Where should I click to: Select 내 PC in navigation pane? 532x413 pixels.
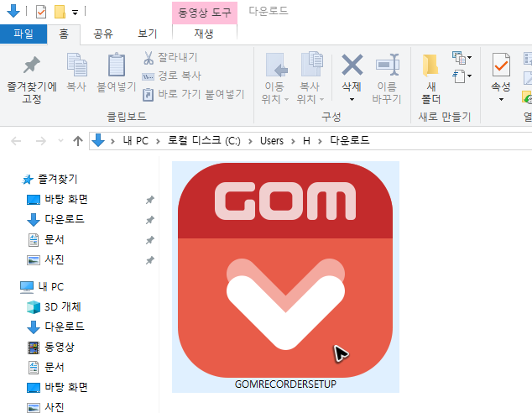42,287
